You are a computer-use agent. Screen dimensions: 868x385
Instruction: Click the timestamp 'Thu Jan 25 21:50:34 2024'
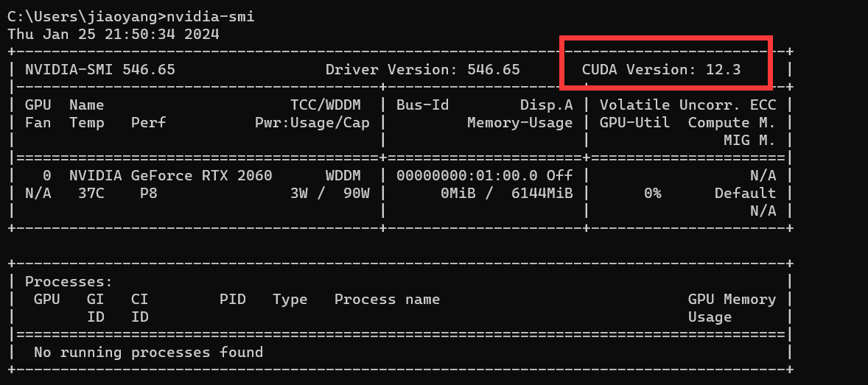[113, 35]
